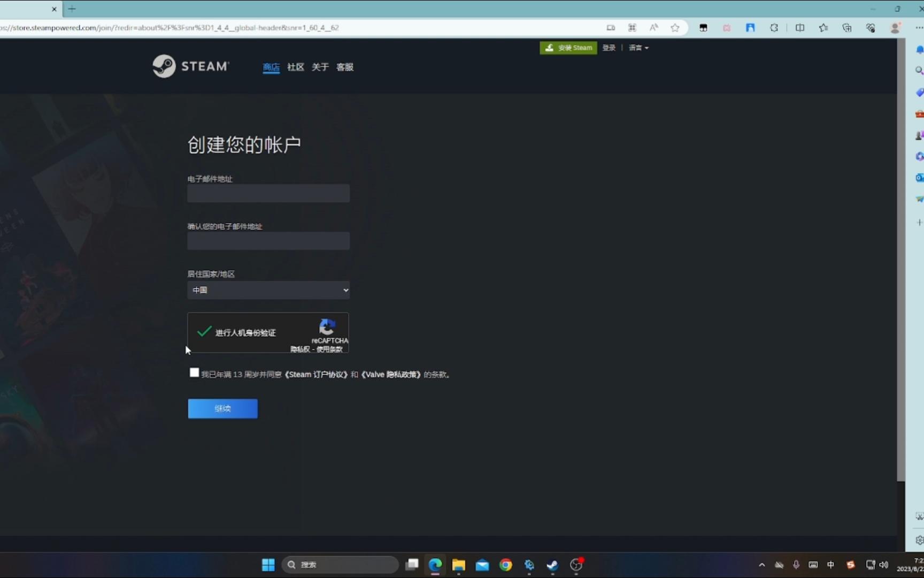This screenshot has width=924, height=578.
Task: Click the confirm email address field
Action: pyautogui.click(x=268, y=241)
